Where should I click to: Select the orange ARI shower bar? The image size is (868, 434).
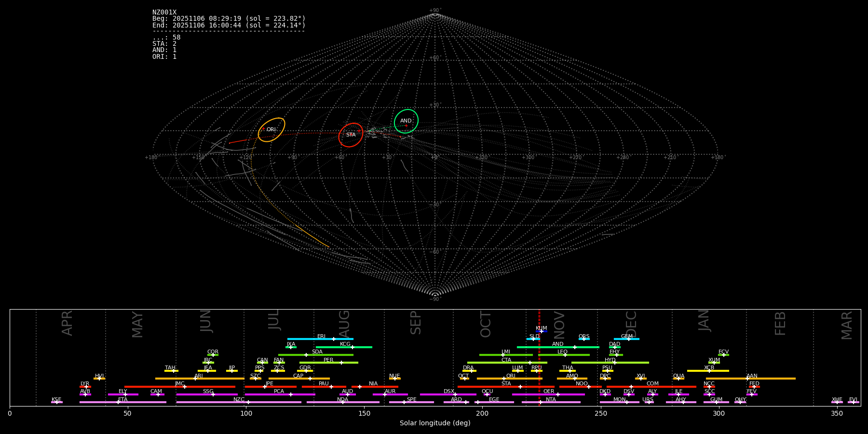200,379
